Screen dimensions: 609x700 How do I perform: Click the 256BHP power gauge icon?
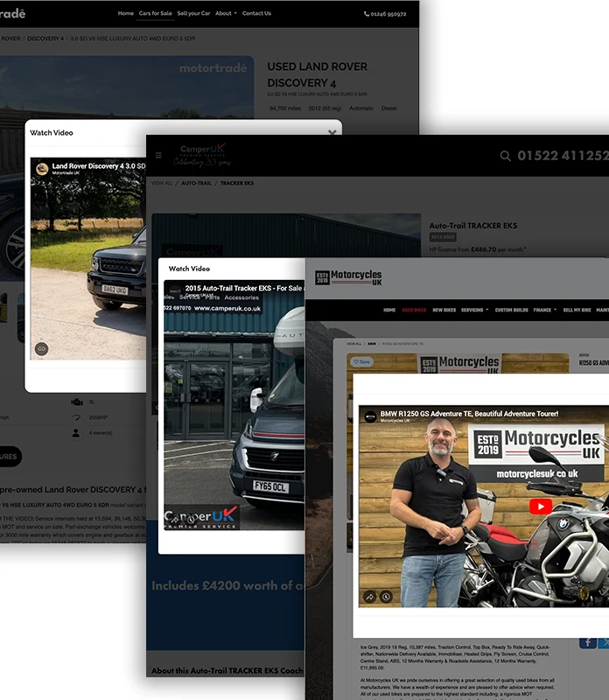click(x=76, y=417)
